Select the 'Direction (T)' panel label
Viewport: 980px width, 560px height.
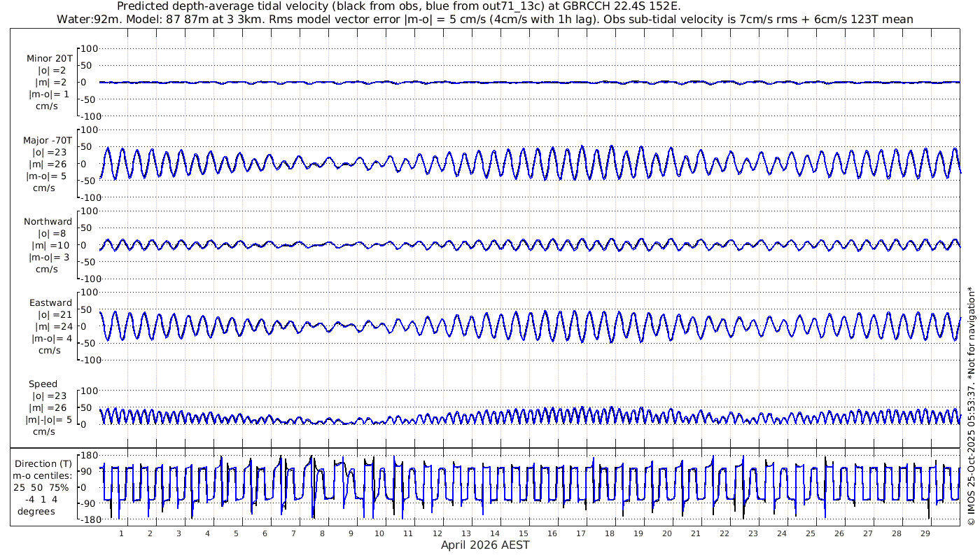43,463
